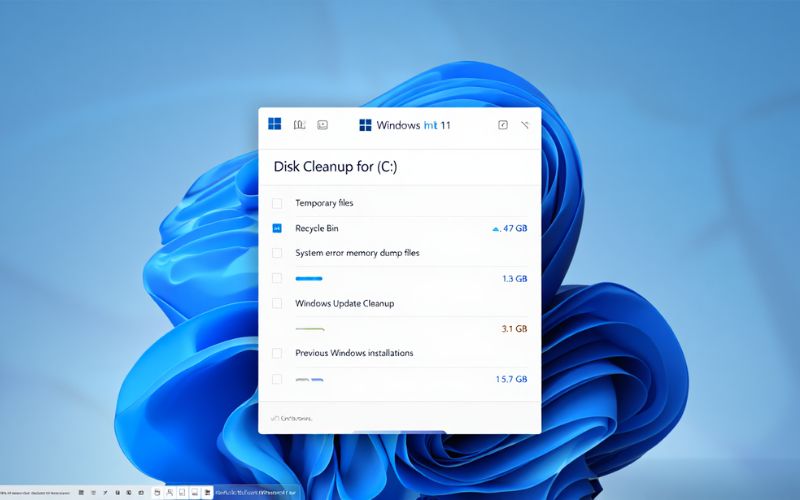Enable the Temporary files checkbox
The image size is (800, 500).
[x=277, y=204]
